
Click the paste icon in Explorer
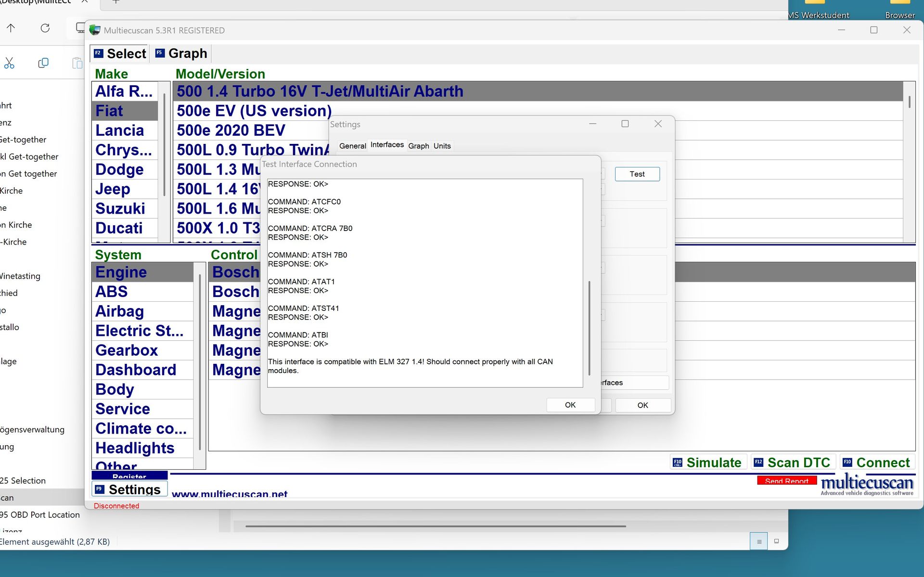pos(77,63)
